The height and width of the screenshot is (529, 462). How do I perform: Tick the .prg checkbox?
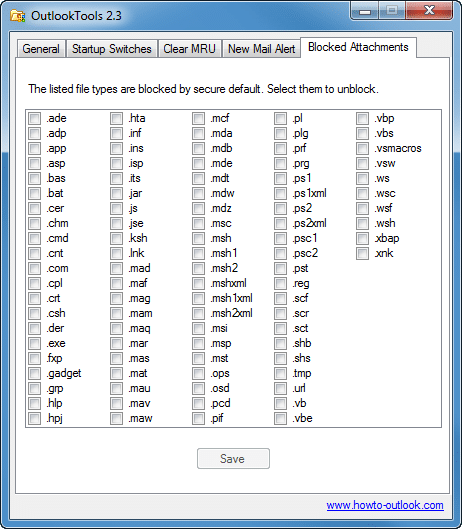[280, 163]
